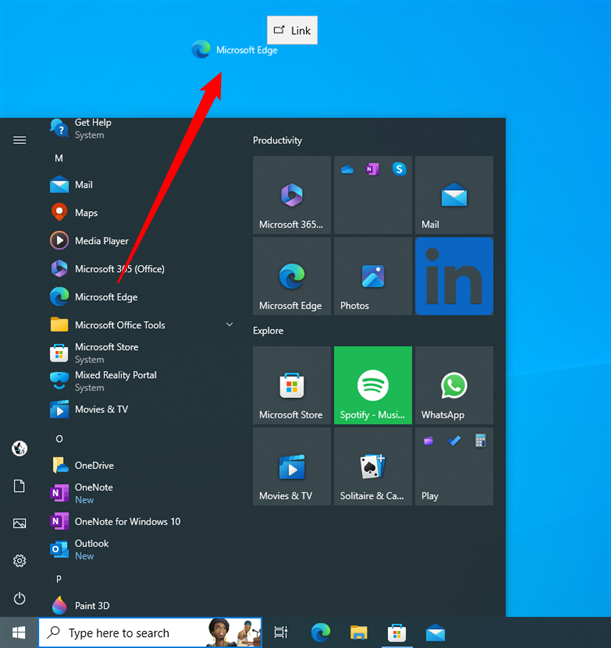This screenshot has height=648, width=611.
Task: Open the Mail tile in Productivity
Action: (x=454, y=195)
